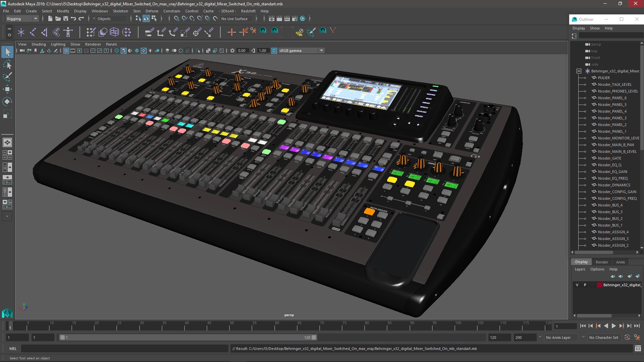Switch to the Anim layer tab
Viewport: 644px width, 362px height.
(621, 262)
